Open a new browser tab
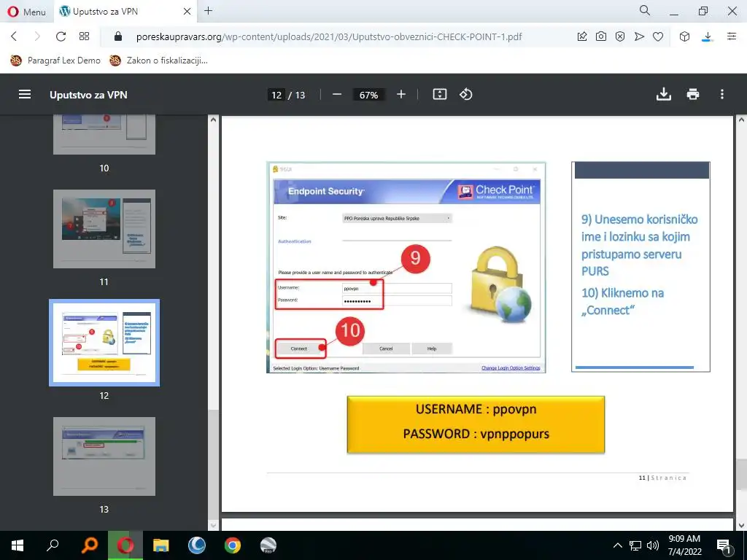This screenshot has width=747, height=560. (208, 11)
